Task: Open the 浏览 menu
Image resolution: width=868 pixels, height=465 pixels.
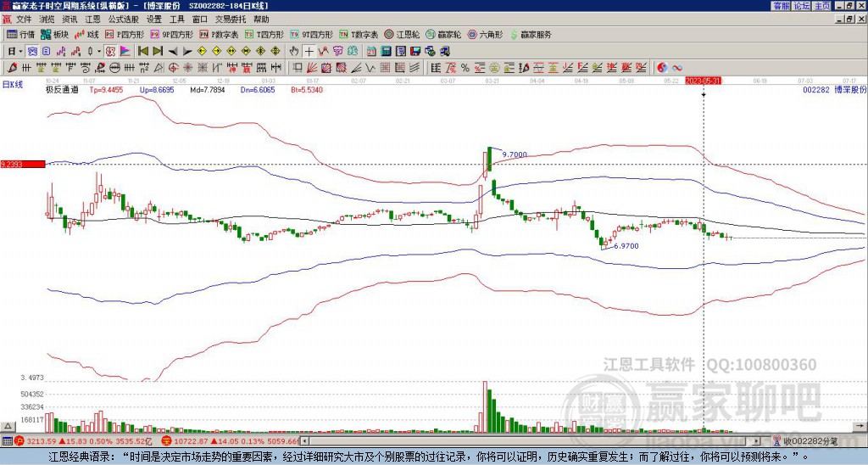Action: coord(47,20)
